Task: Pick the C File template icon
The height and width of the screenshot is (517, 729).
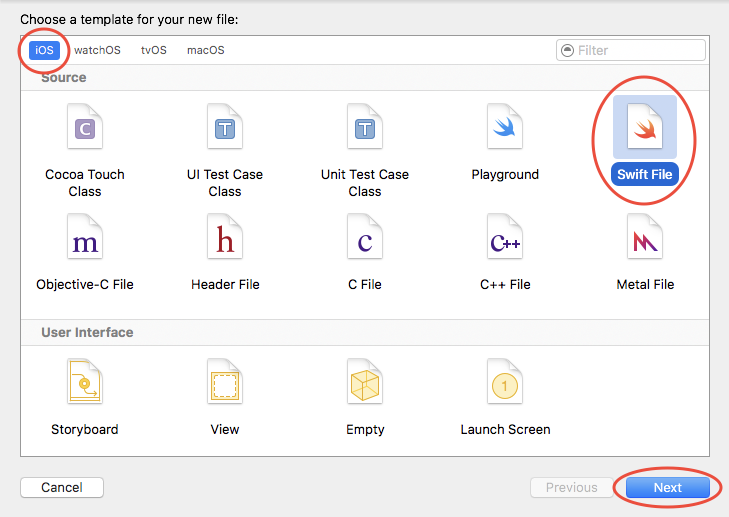Action: 364,238
